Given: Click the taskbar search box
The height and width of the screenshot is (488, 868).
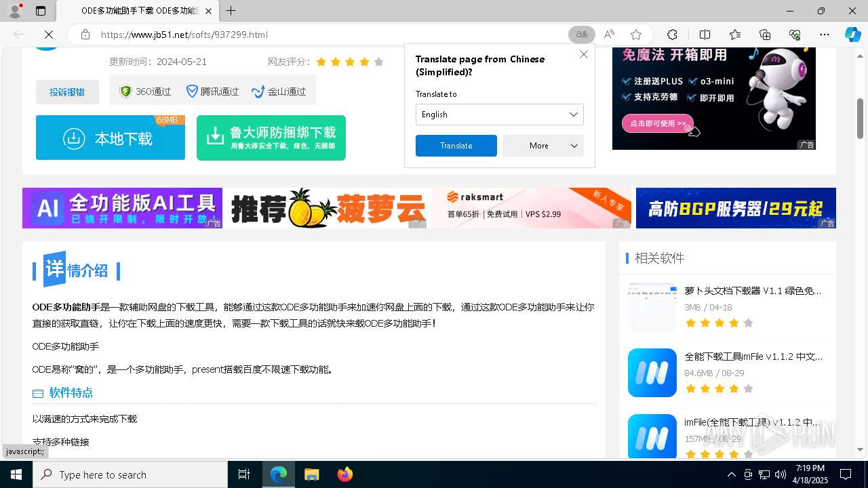Looking at the screenshot, I should click(x=130, y=474).
